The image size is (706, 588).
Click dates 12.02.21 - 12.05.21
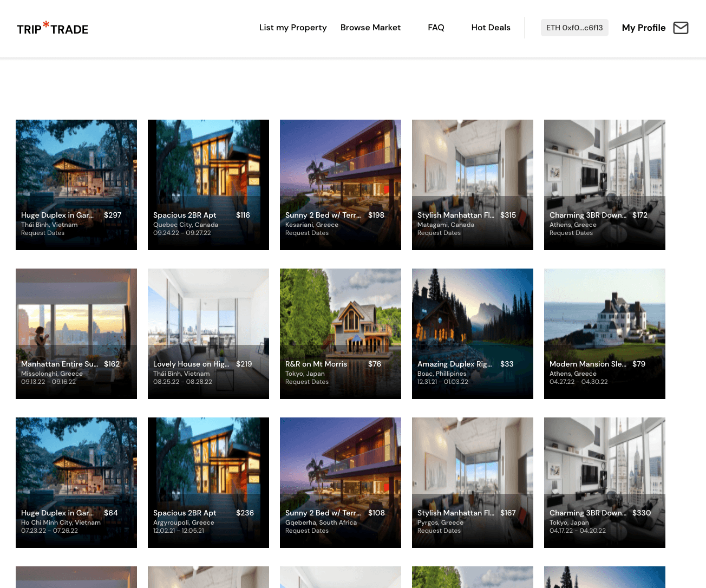pyautogui.click(x=179, y=531)
